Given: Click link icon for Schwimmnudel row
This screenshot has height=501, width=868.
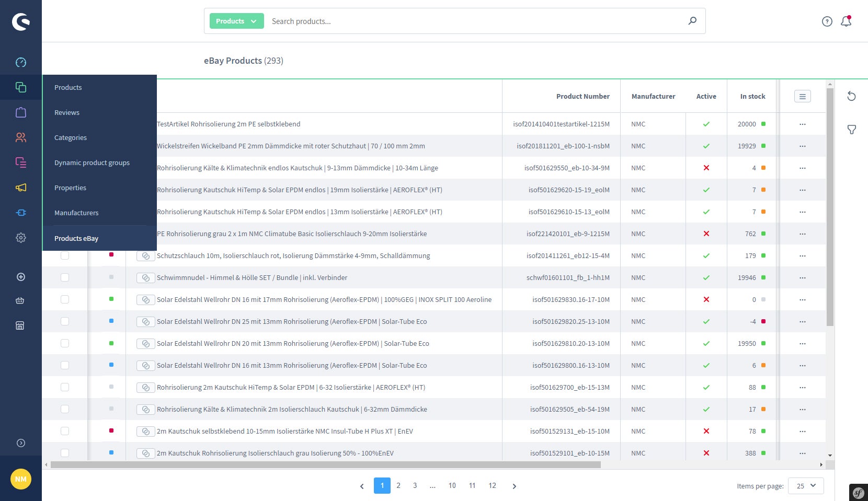Looking at the screenshot, I should coord(146,278).
